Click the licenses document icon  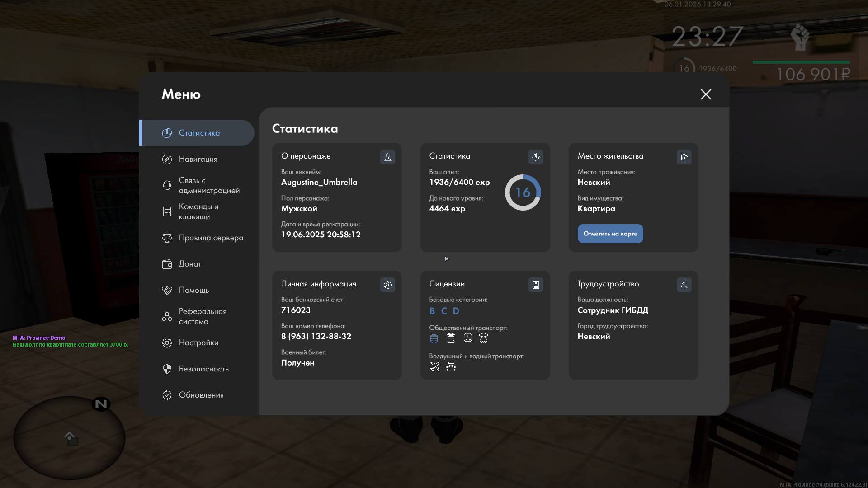pyautogui.click(x=536, y=285)
